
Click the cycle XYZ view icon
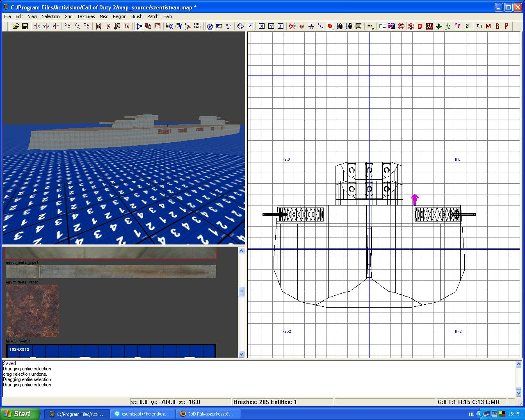228,26
